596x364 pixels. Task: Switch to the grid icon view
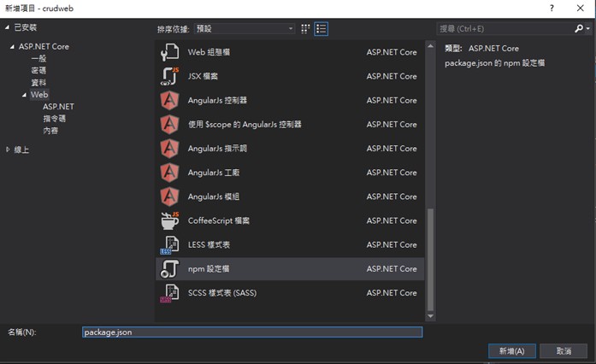305,29
